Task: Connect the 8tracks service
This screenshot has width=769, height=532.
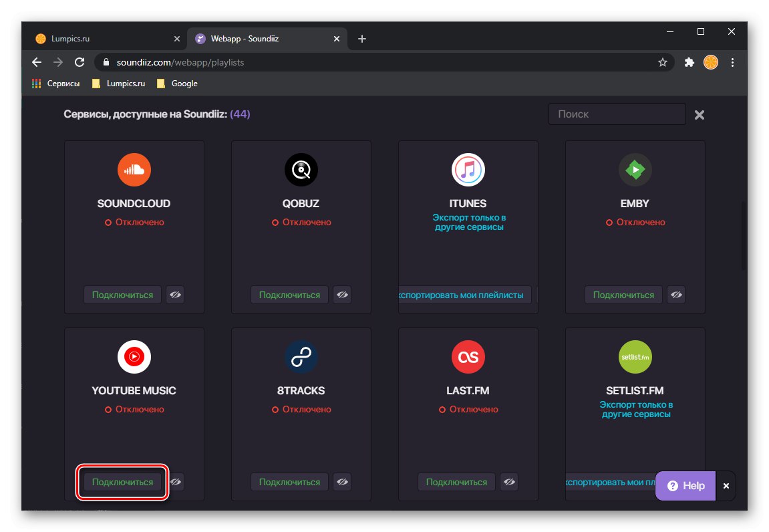Action: coord(289,482)
